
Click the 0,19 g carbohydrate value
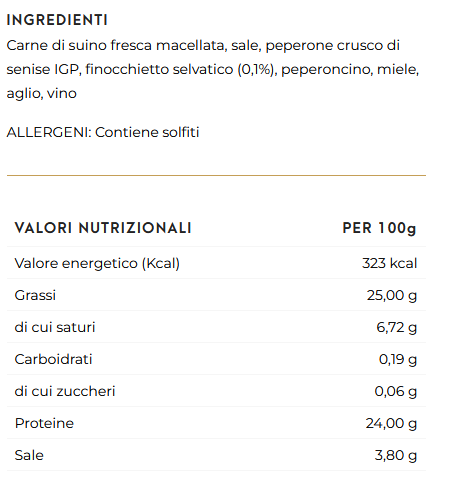coord(398,360)
